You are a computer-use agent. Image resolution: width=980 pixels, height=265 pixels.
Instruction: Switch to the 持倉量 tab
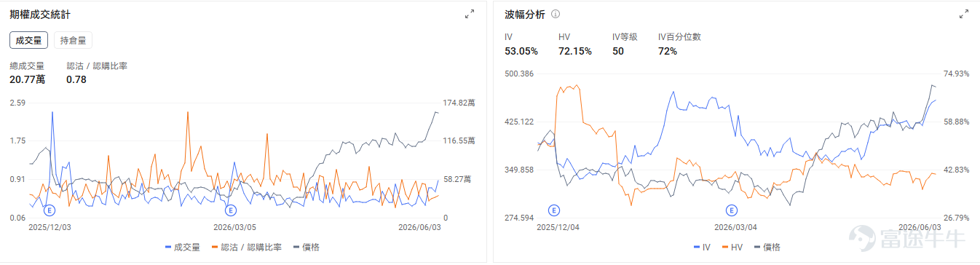[73, 40]
